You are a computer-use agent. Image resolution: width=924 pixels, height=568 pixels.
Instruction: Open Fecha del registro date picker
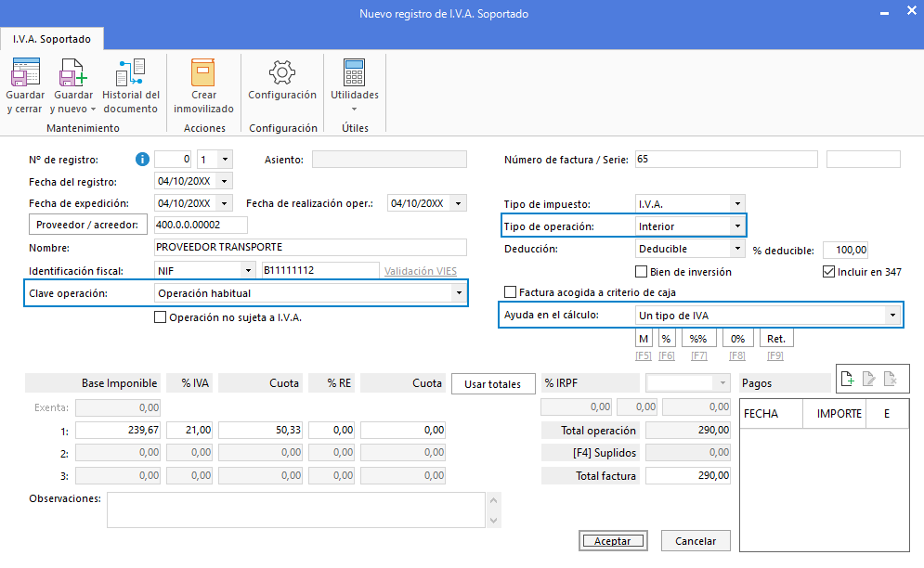click(x=225, y=182)
